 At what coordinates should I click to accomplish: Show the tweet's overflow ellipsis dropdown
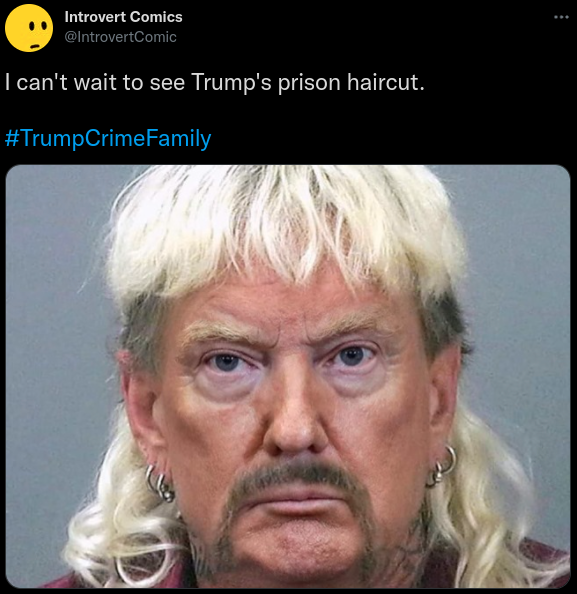click(x=561, y=17)
